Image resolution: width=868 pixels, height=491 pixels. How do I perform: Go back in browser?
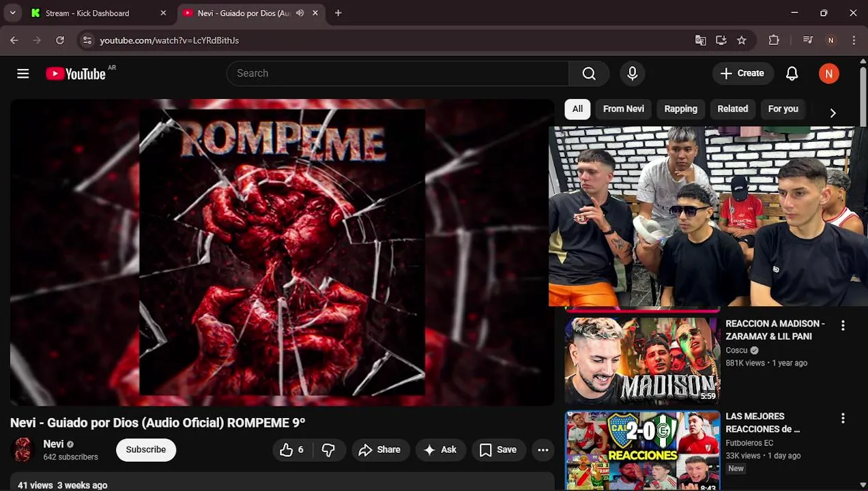[x=14, y=40]
